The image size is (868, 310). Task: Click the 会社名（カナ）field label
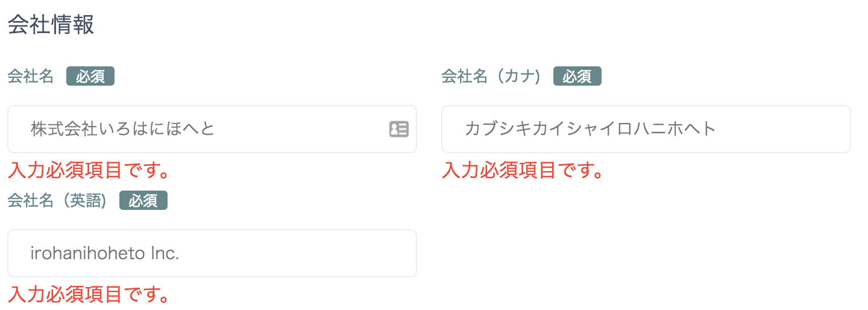click(x=491, y=77)
